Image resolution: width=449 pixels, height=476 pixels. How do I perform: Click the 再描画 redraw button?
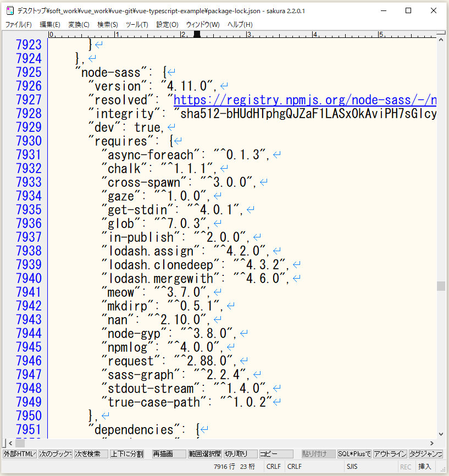pyautogui.click(x=169, y=454)
